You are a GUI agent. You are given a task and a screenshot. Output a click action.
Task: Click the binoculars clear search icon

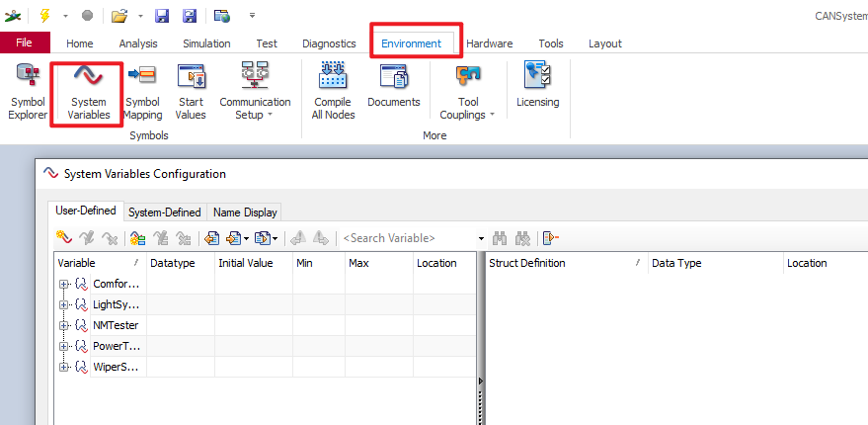click(x=522, y=238)
